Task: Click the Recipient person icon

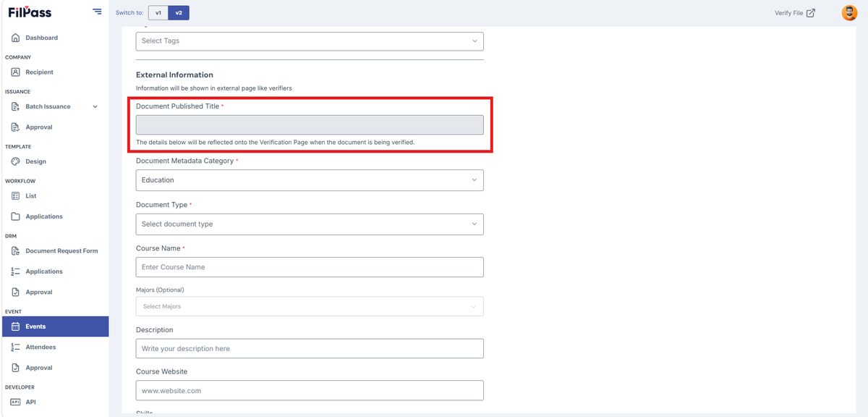Action: [x=16, y=72]
